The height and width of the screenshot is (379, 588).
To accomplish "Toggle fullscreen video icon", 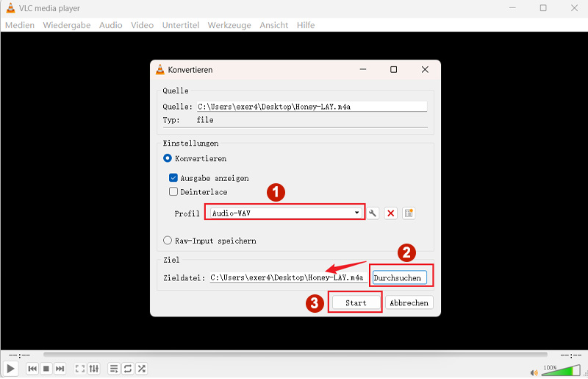I will point(80,369).
